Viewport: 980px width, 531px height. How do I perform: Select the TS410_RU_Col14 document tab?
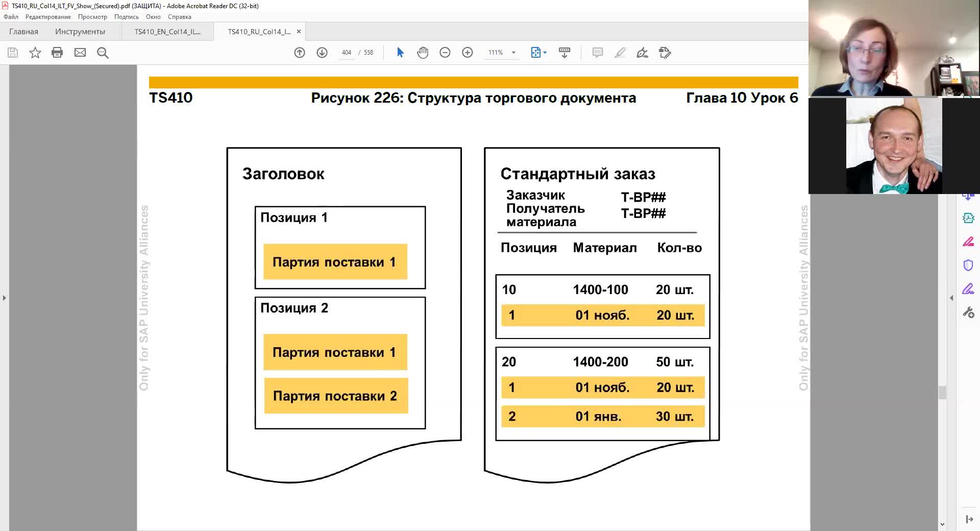pos(259,32)
